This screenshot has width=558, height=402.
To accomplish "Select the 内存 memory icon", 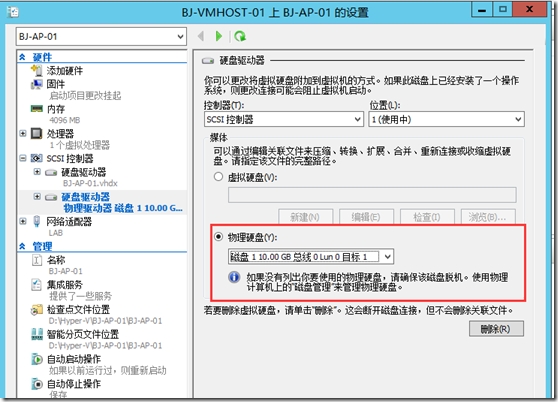I will tap(37, 109).
